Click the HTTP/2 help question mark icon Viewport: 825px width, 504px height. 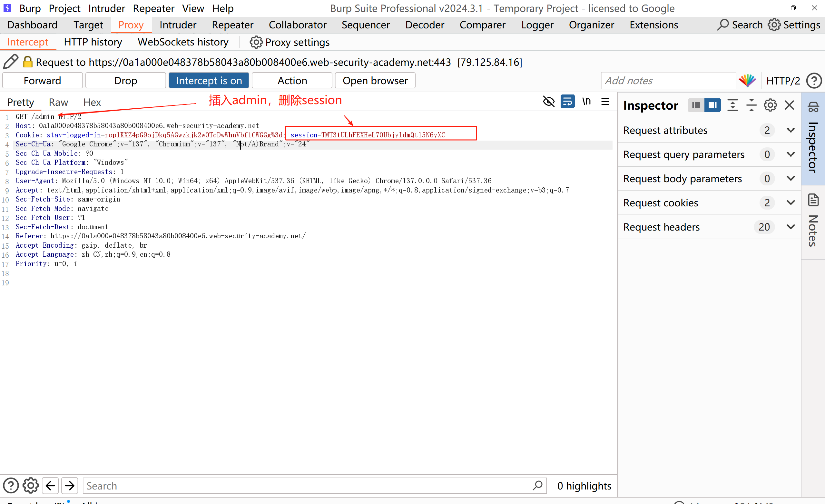814,81
